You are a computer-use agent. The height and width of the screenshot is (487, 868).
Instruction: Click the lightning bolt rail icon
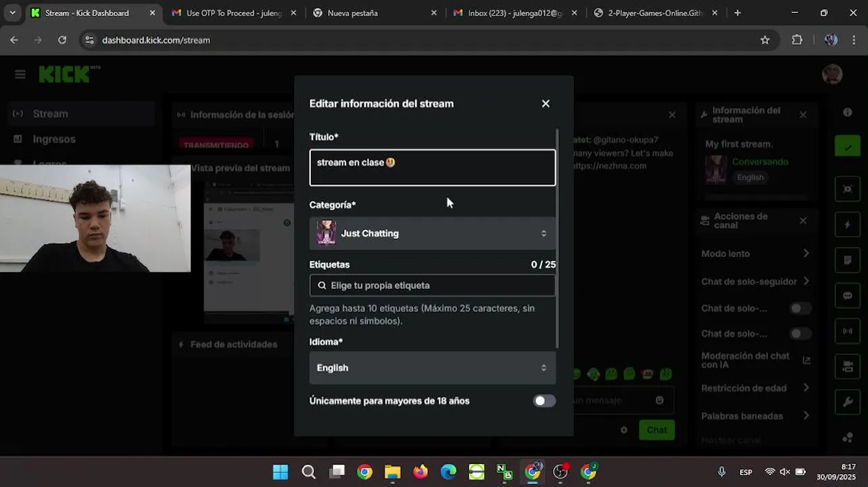pyautogui.click(x=848, y=225)
